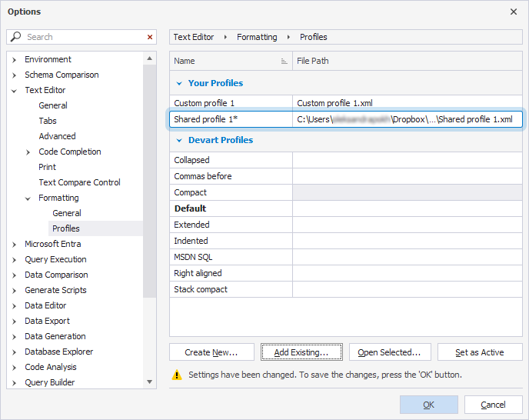Select Profiles under Formatting

tap(65, 228)
